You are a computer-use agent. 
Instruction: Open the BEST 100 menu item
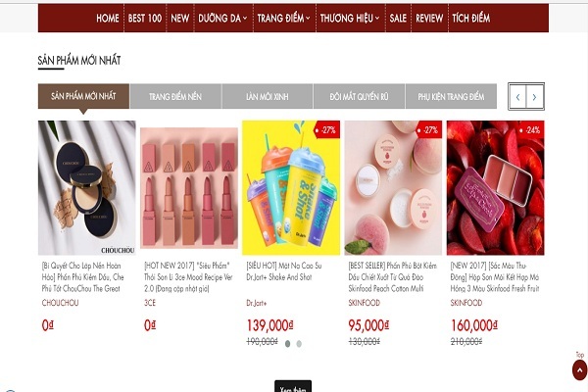pos(145,18)
